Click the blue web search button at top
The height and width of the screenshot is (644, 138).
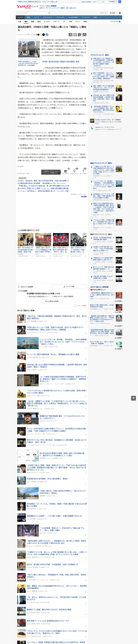pyautogui.click(x=120, y=2)
